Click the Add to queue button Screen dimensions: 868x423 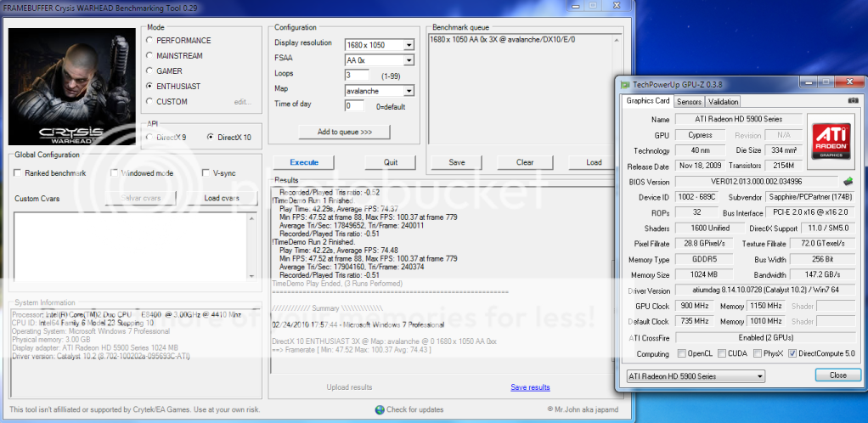345,133
